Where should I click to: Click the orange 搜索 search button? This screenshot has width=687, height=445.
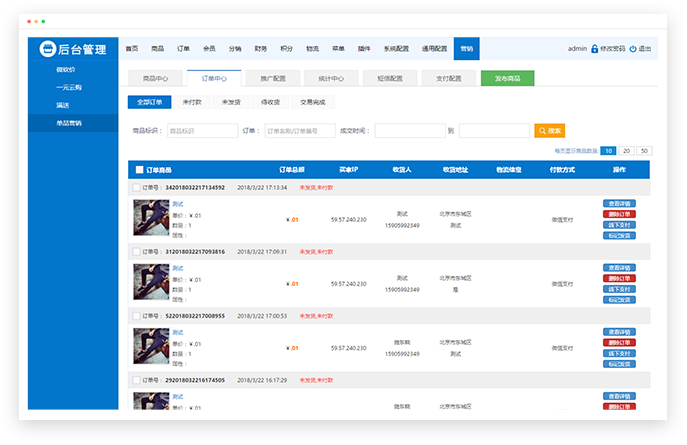[551, 130]
